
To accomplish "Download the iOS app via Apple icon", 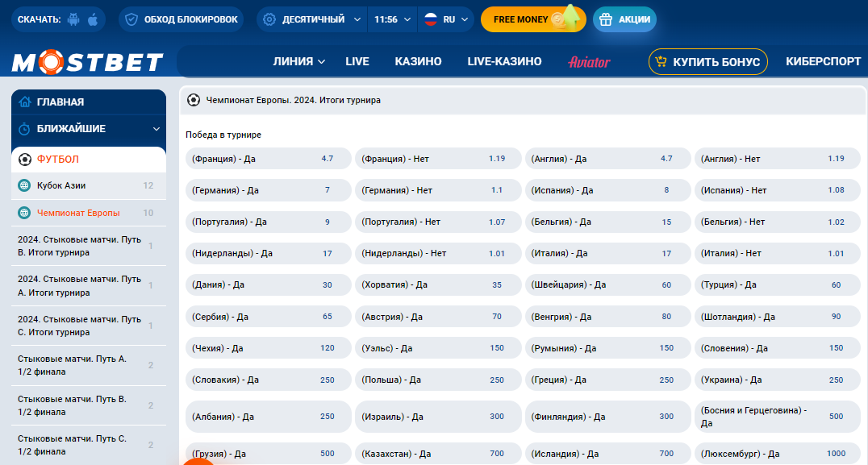I will pyautogui.click(x=93, y=19).
